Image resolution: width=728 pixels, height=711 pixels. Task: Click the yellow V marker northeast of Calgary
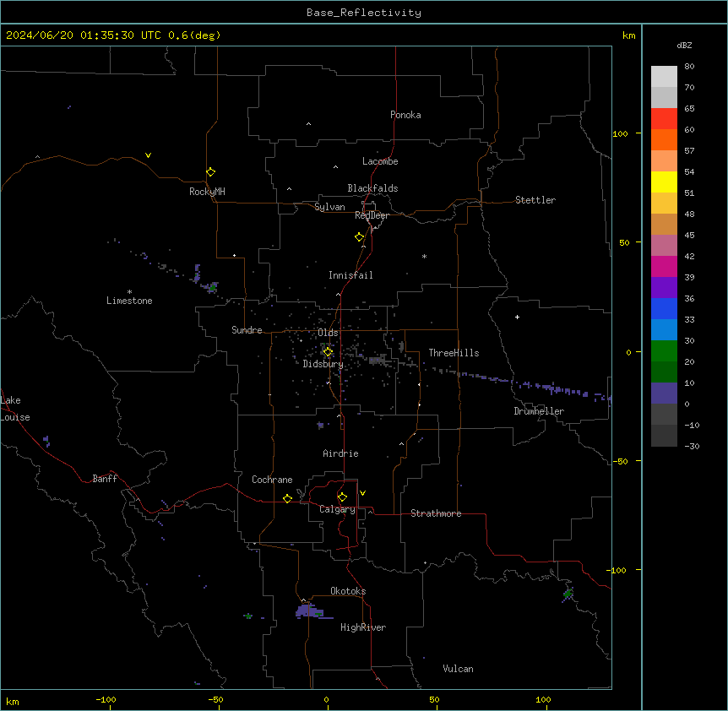pyautogui.click(x=362, y=493)
